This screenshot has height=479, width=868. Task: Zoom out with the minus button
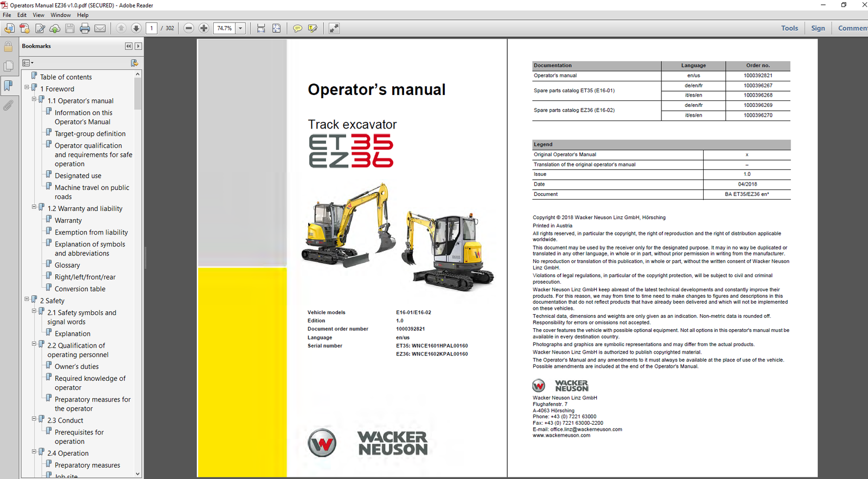[189, 28]
